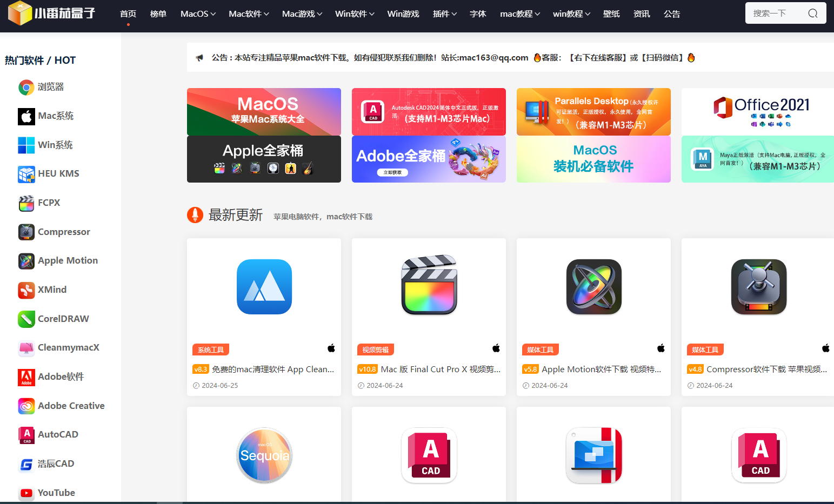Open the Parallels Desktop app card icon
Image resolution: width=834 pixels, height=504 pixels.
[594, 455]
